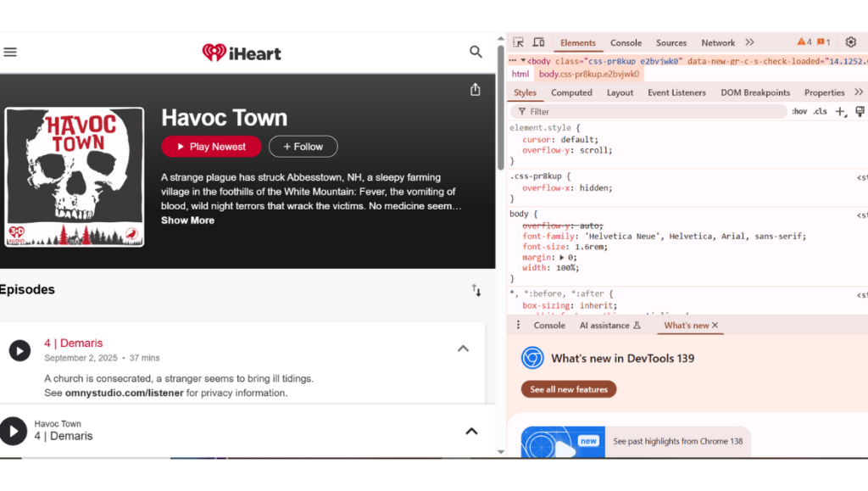Play the bottom player bar track
The width and height of the screenshot is (868, 491).
coord(14,432)
